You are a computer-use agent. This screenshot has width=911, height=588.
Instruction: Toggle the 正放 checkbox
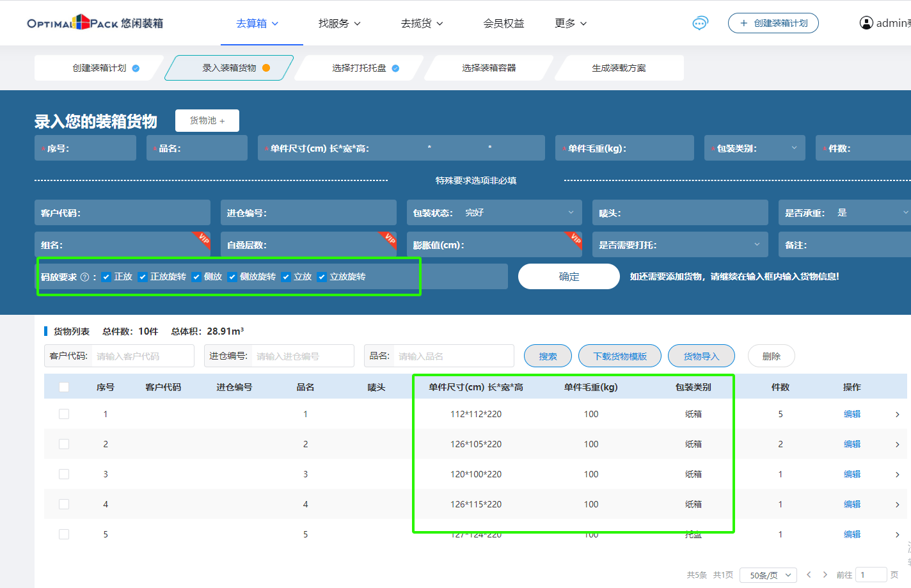[x=106, y=277]
